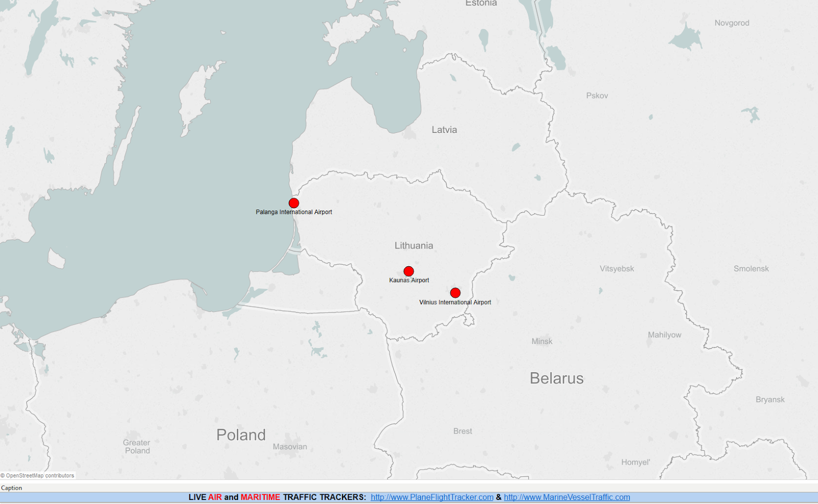Select the Minsk city label
The width and height of the screenshot is (818, 504).
click(x=541, y=341)
